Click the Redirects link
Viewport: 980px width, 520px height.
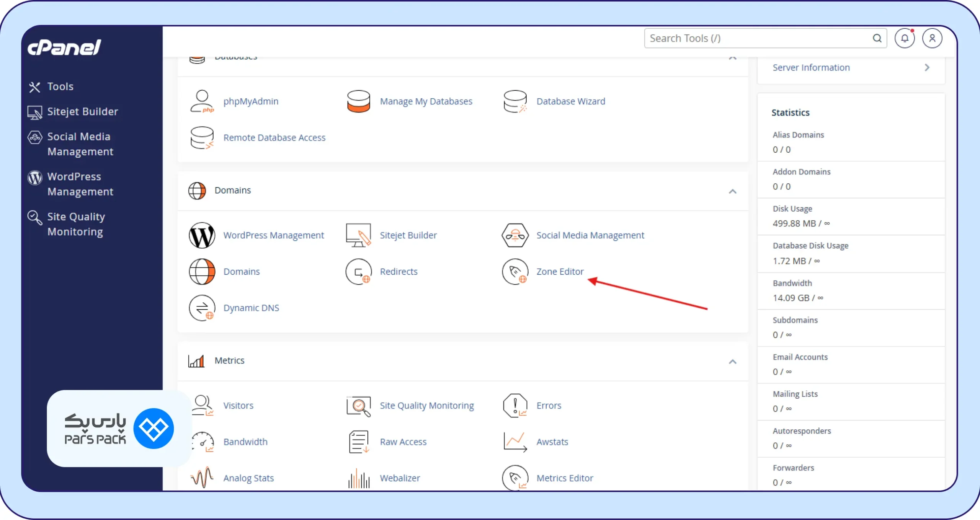pos(399,272)
